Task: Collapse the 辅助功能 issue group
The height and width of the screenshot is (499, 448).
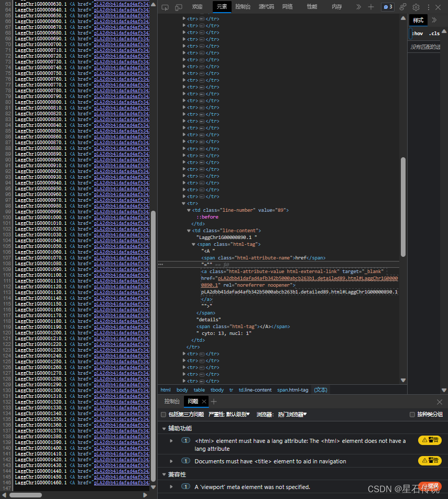Action: [x=164, y=429]
